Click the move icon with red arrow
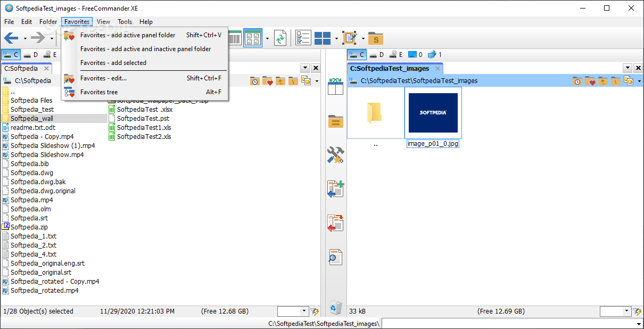 tap(336, 223)
